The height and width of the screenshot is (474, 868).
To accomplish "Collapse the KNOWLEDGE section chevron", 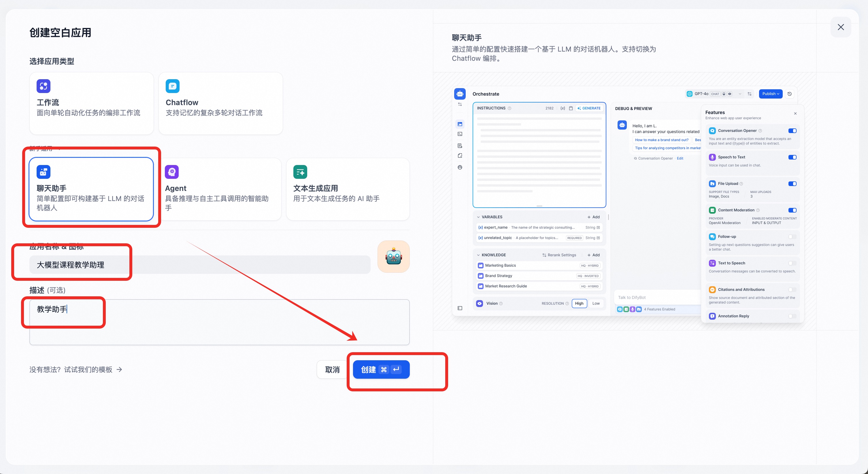I will pyautogui.click(x=478, y=255).
